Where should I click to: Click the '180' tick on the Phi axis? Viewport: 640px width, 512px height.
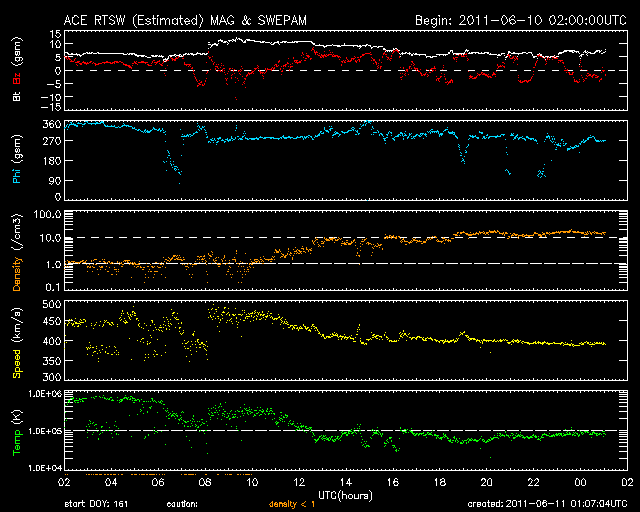pyautogui.click(x=52, y=160)
